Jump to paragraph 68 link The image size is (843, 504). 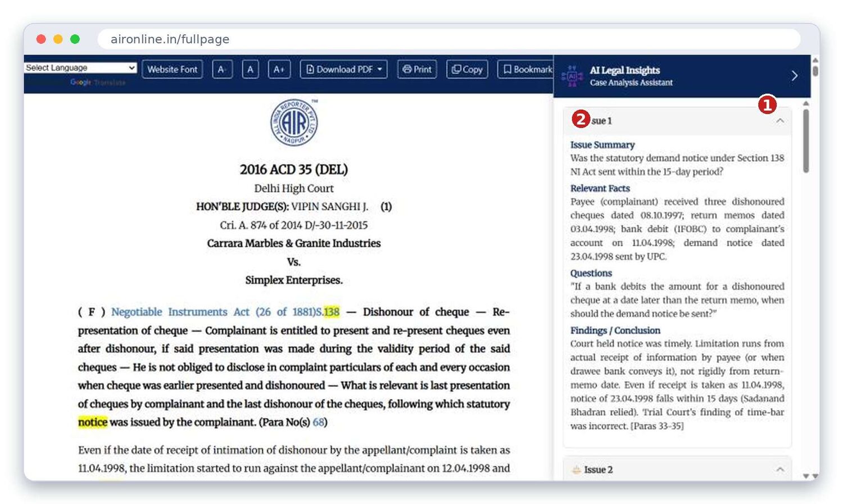pyautogui.click(x=318, y=422)
